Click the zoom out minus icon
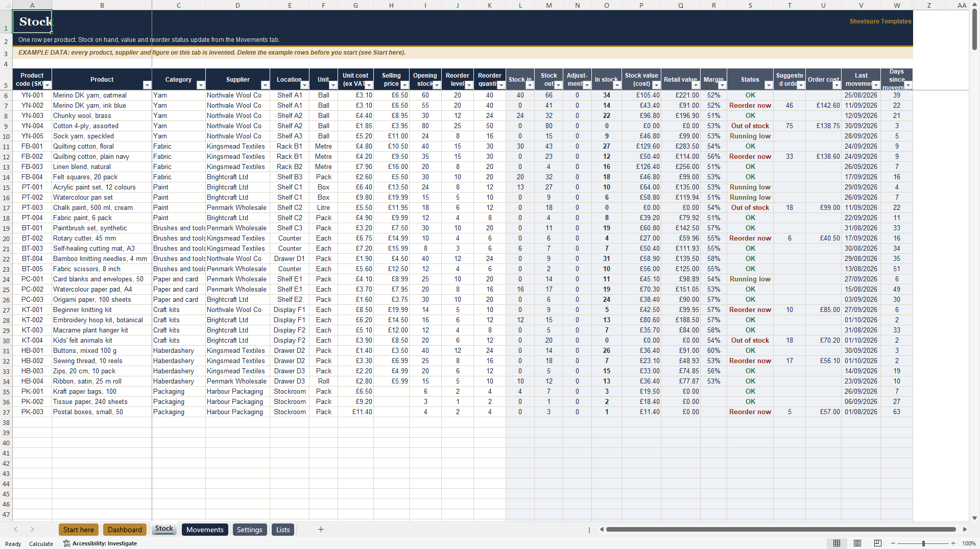 pos(893,543)
